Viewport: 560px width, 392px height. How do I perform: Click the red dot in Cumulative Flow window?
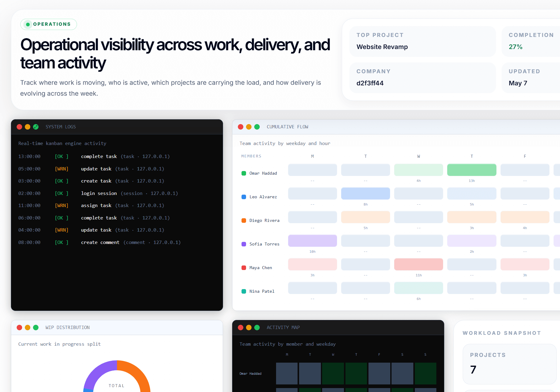(241, 127)
